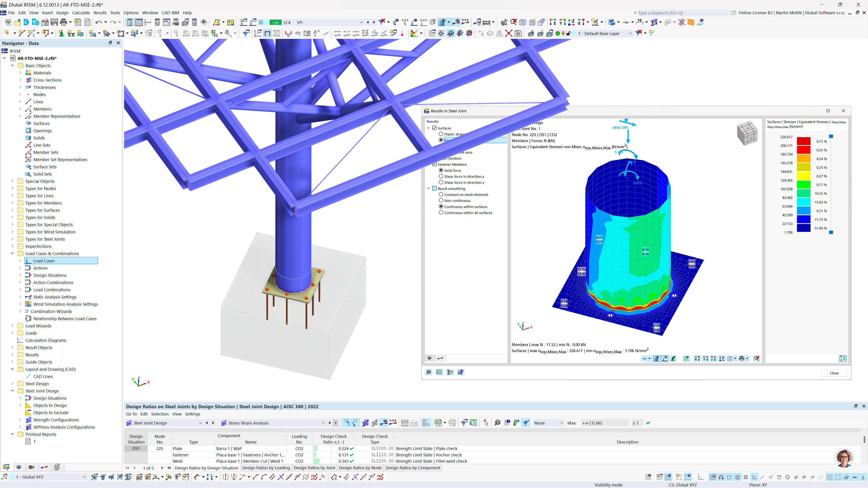The height and width of the screenshot is (488, 868).
Task: Click the top red legend color swatch
Action: click(x=804, y=141)
